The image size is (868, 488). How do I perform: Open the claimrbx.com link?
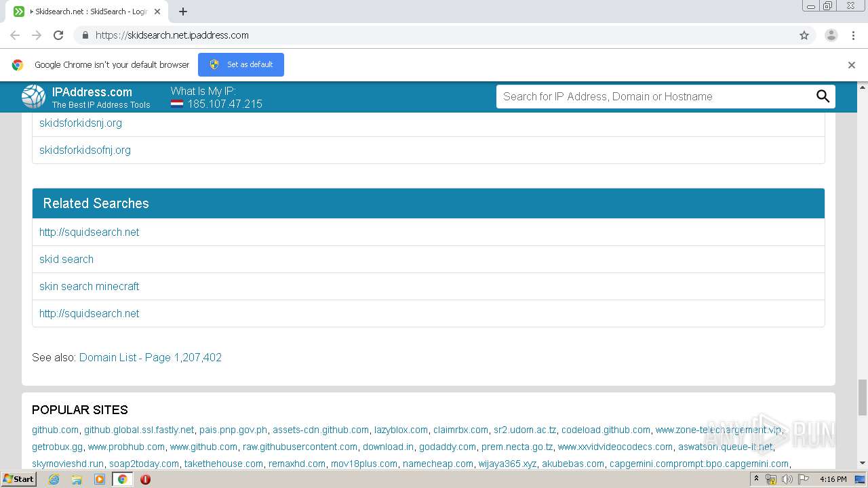coord(460,430)
